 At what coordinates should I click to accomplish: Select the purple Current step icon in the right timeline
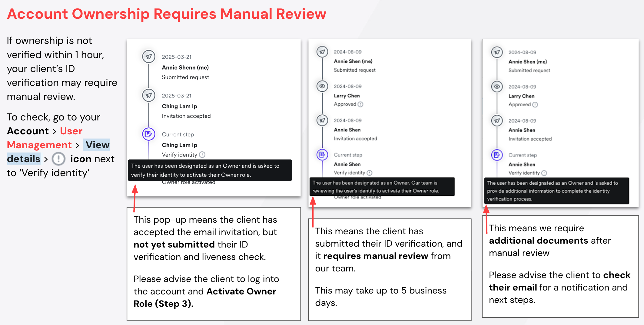[x=497, y=155]
